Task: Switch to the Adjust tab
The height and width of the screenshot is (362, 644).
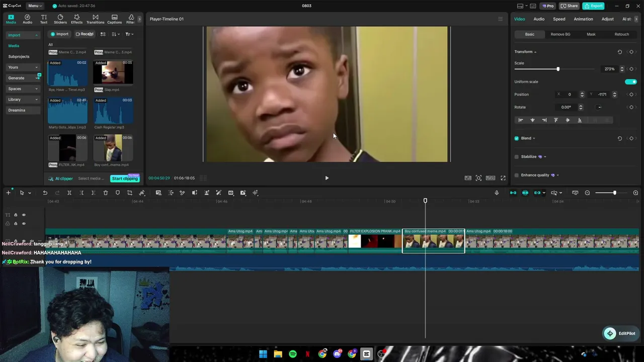Action: click(x=607, y=19)
